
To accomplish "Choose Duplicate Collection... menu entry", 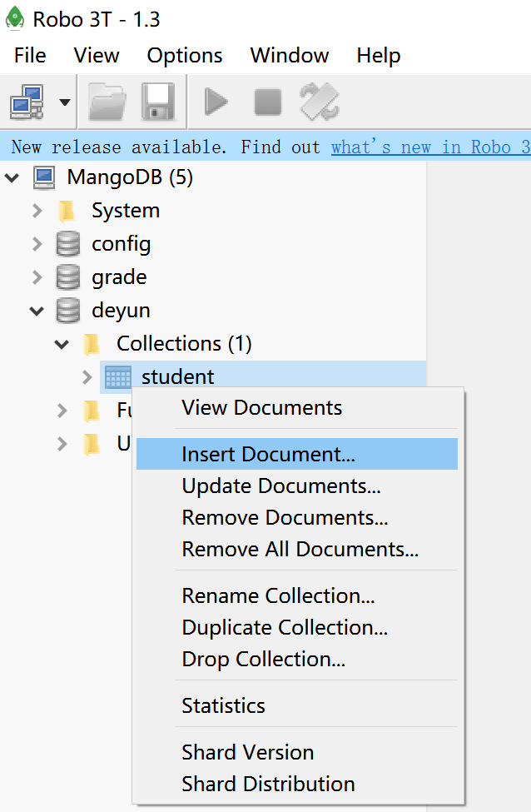I will (297, 627).
